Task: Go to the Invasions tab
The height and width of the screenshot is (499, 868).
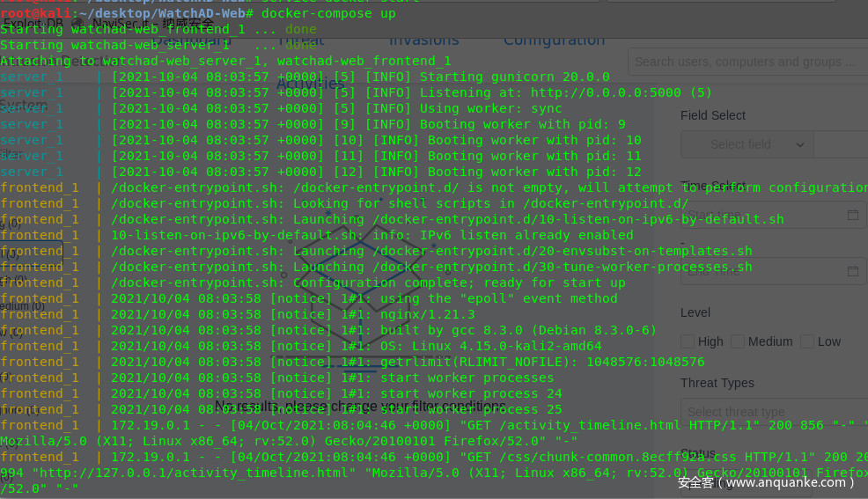Action: click(424, 40)
